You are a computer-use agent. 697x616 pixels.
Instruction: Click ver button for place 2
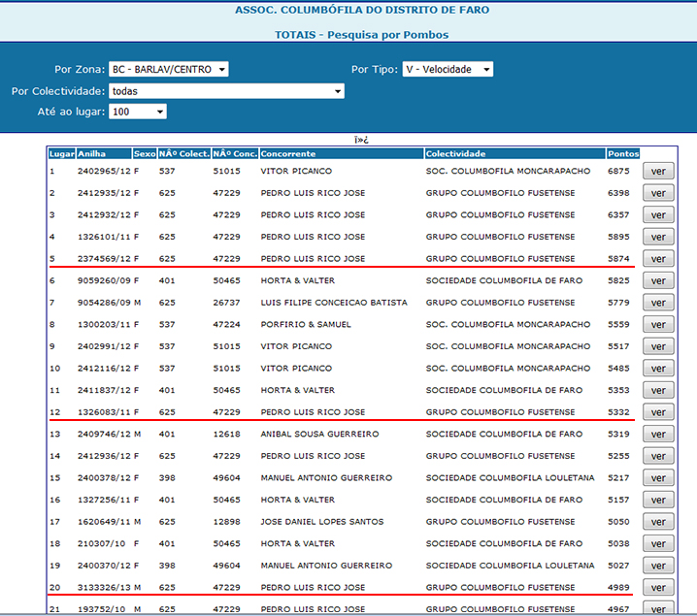point(657,194)
